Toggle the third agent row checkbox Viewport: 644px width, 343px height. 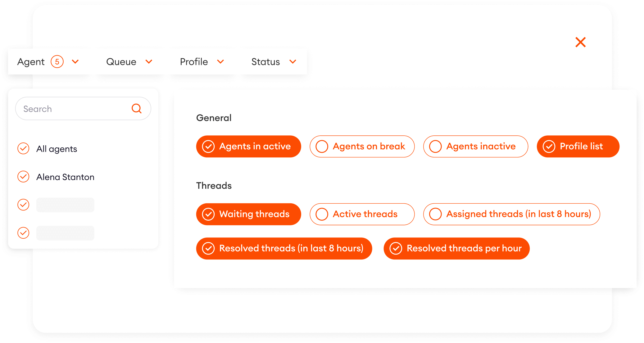click(23, 205)
